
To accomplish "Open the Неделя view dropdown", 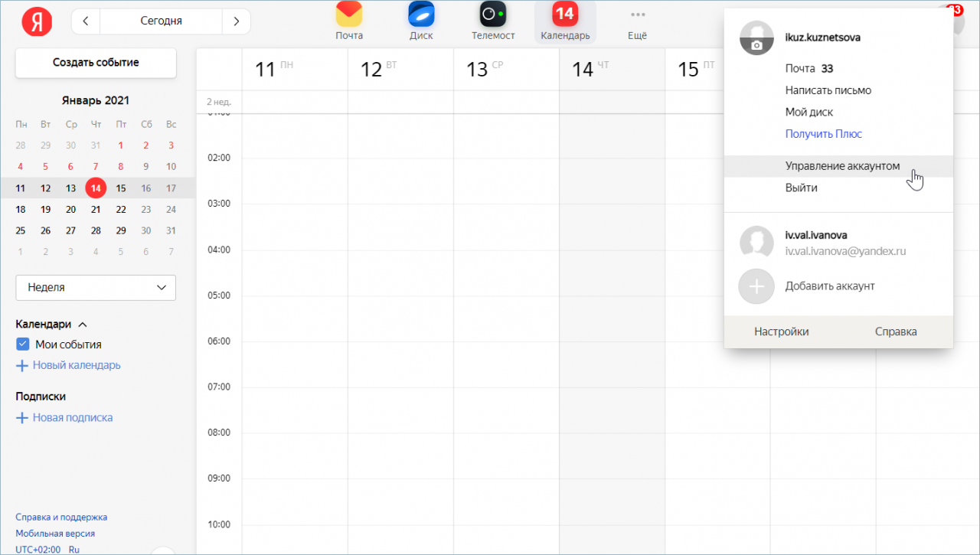I will (96, 288).
